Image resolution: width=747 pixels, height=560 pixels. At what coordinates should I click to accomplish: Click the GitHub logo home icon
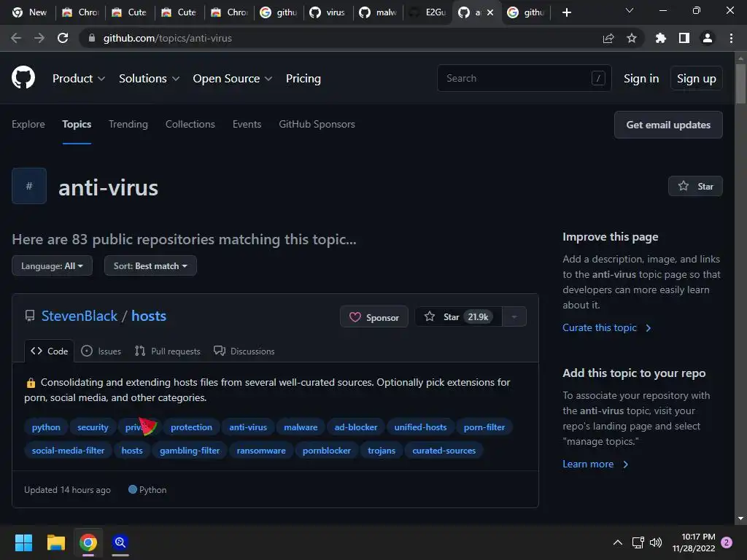tap(23, 77)
